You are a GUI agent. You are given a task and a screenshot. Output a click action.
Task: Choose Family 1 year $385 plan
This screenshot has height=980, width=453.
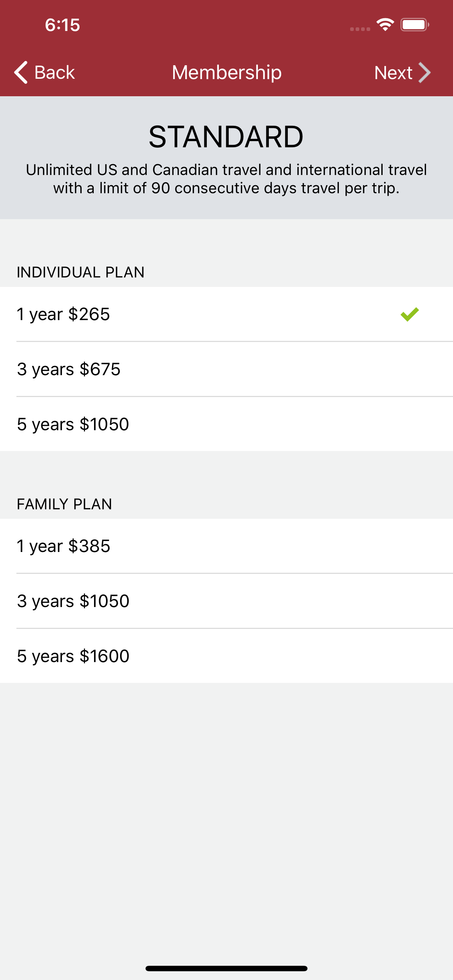click(x=226, y=546)
